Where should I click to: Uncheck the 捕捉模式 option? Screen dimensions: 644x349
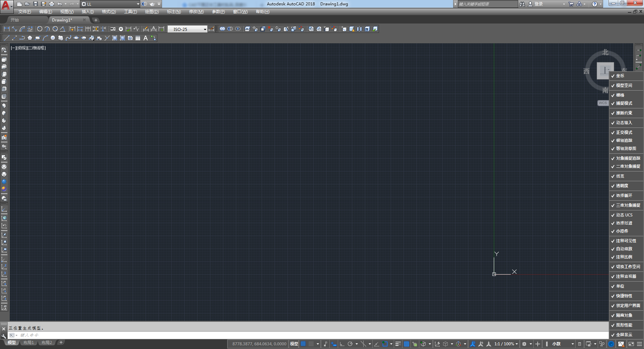(x=626, y=103)
